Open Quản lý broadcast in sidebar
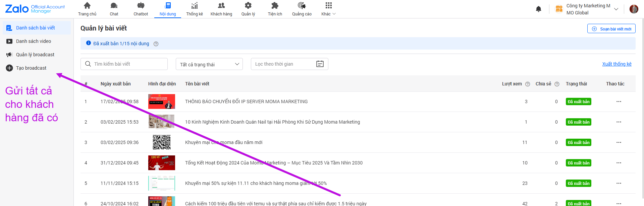 pos(37,55)
